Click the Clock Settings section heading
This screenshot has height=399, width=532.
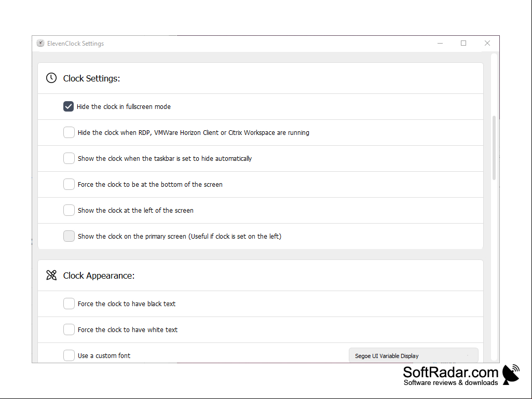tap(91, 78)
